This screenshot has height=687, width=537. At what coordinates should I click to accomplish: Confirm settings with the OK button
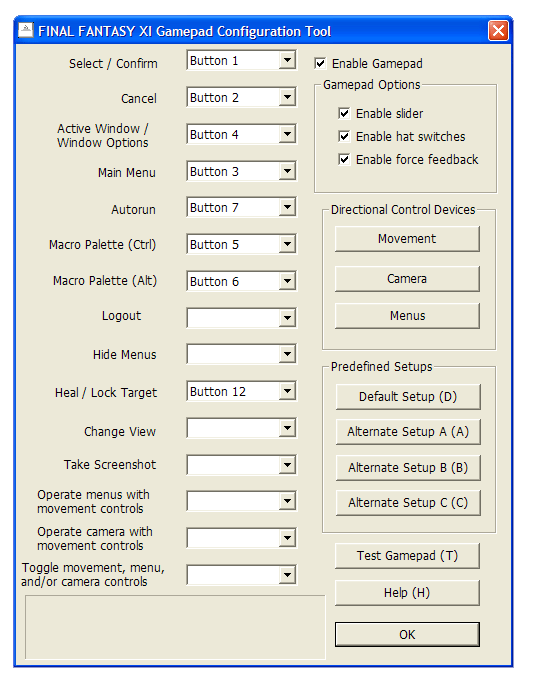pyautogui.click(x=407, y=634)
